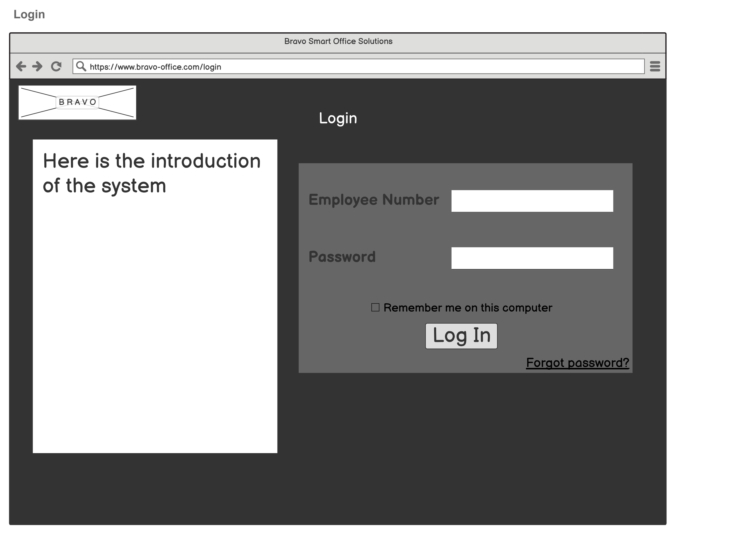Click the Password label
This screenshot has height=534, width=756.
point(342,257)
